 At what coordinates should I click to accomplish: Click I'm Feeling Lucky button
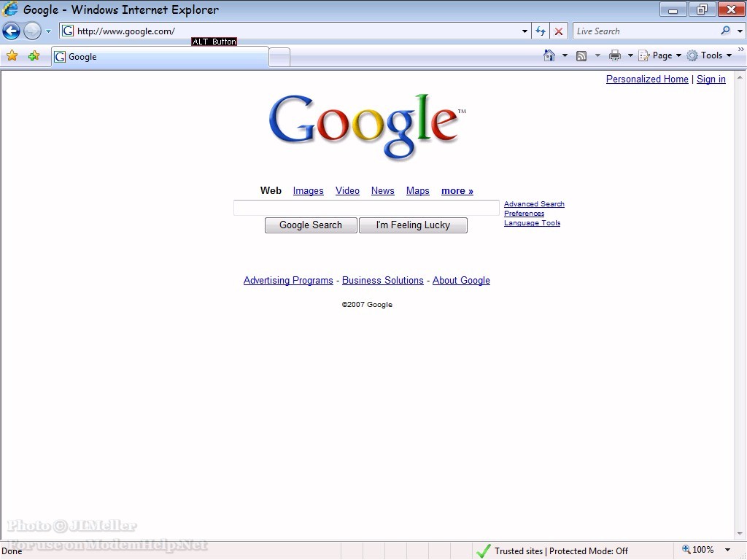pyautogui.click(x=413, y=225)
